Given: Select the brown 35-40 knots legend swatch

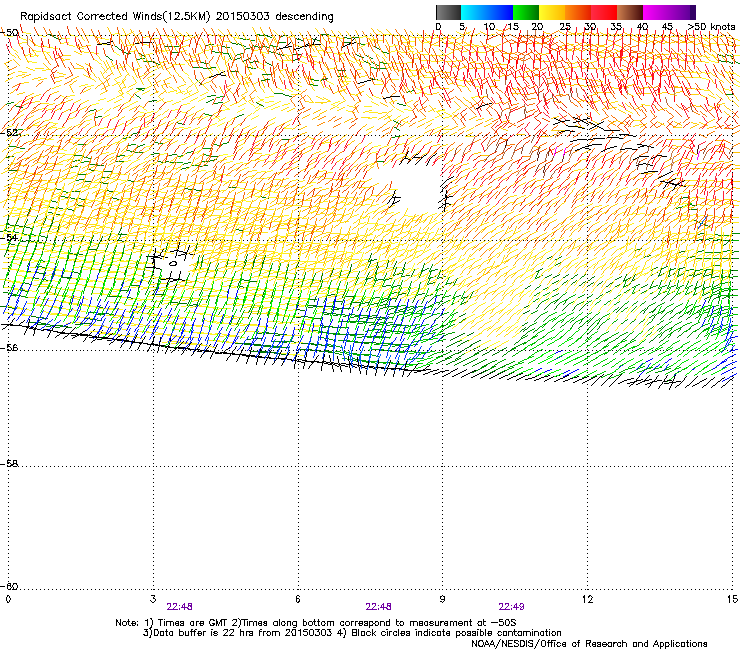Looking at the screenshot, I should point(630,12).
